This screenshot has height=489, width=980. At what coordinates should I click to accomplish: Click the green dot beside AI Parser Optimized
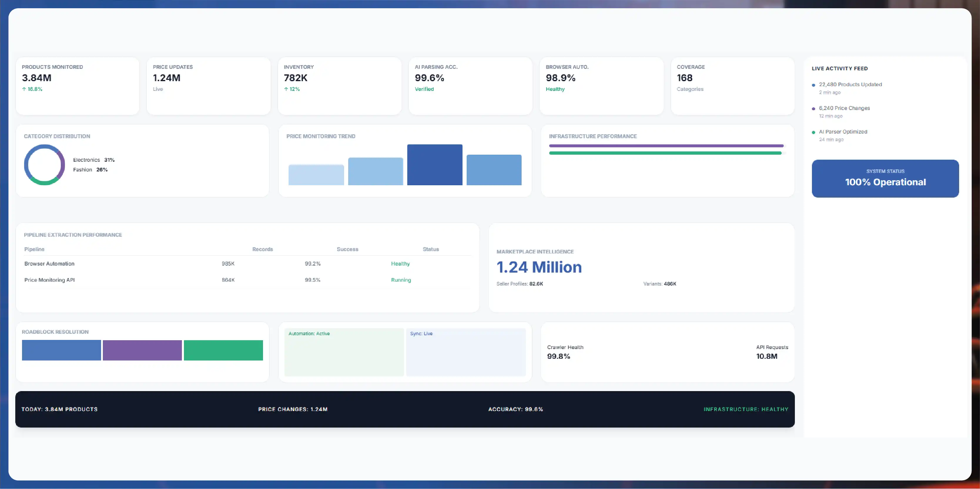point(813,132)
